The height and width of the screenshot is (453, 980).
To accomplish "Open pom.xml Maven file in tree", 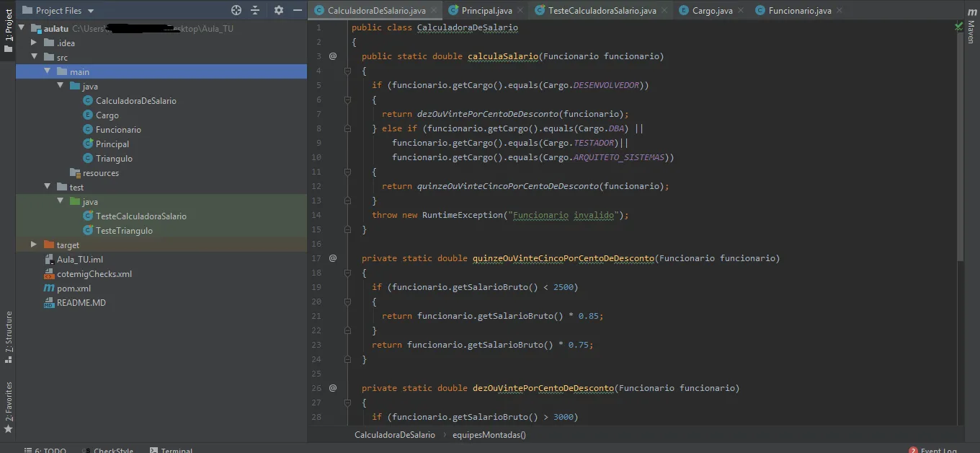I will pos(73,289).
